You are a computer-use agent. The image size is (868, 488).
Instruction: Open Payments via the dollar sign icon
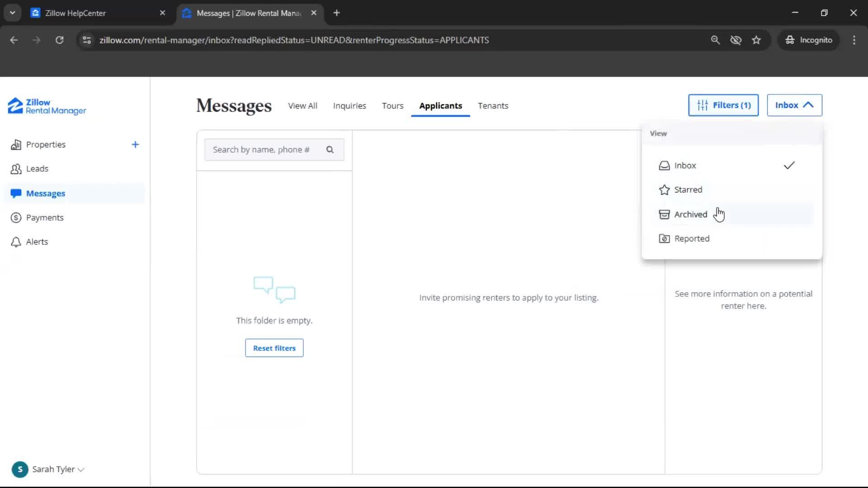click(x=15, y=217)
